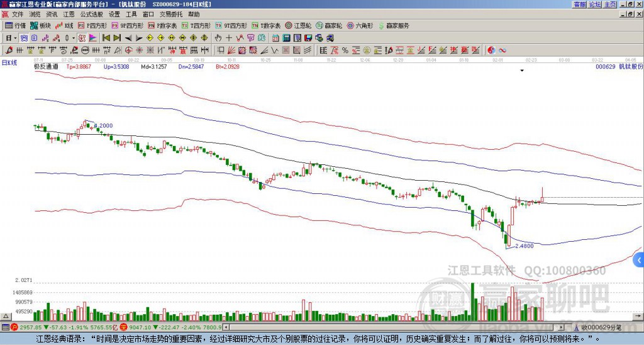Toggle the colored flag indicator button
The height and width of the screenshot is (345, 644).
[93, 38]
